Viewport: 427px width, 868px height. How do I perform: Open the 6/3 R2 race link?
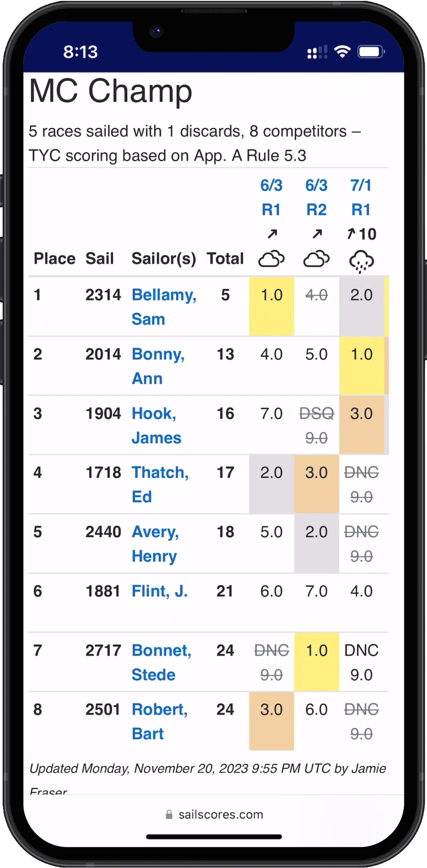[316, 197]
